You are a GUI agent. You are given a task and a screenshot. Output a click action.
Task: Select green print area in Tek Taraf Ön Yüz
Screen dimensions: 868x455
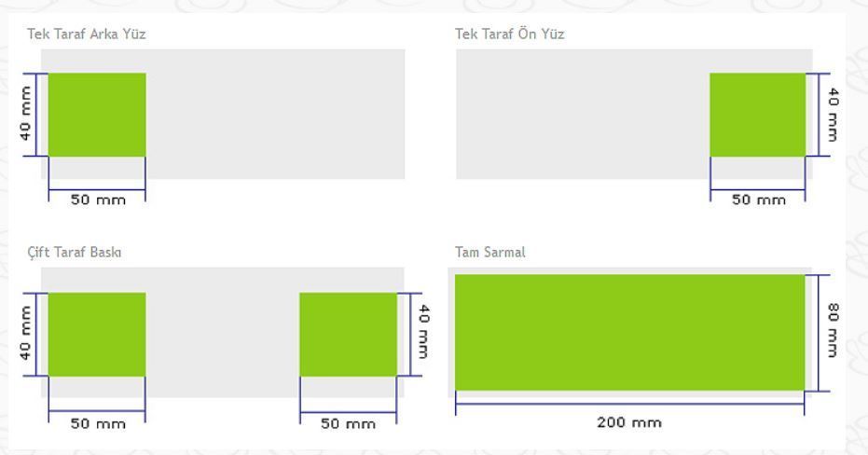click(758, 115)
